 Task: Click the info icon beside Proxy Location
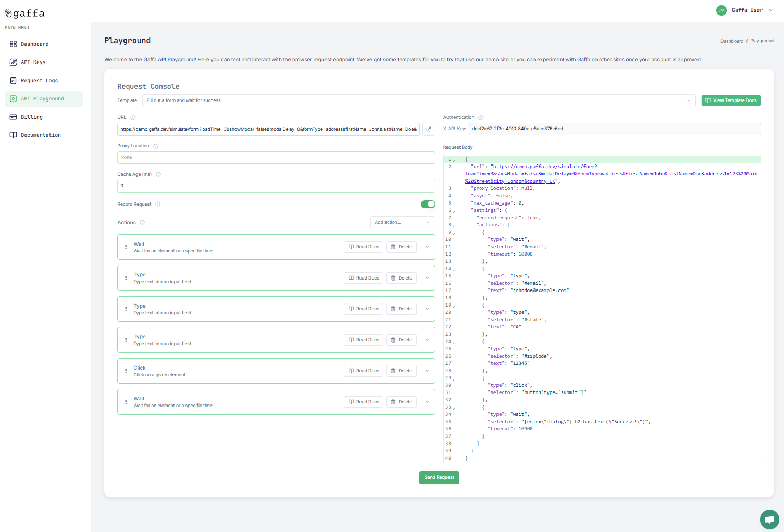point(156,146)
